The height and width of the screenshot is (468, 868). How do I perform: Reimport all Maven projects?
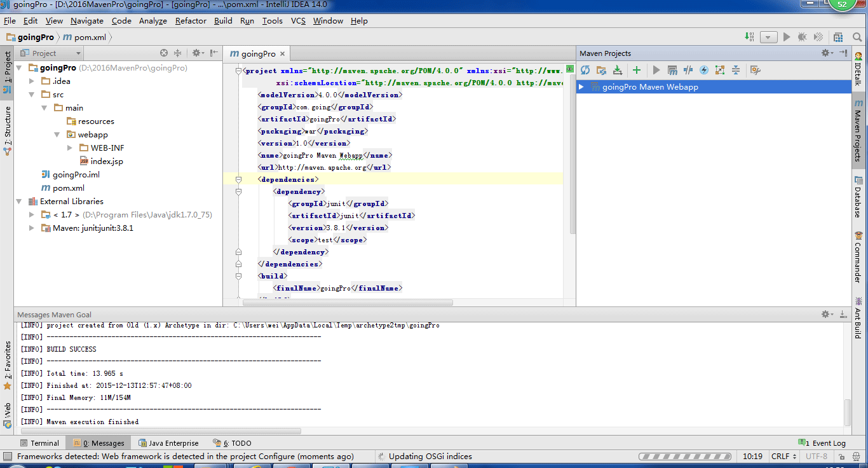click(585, 70)
